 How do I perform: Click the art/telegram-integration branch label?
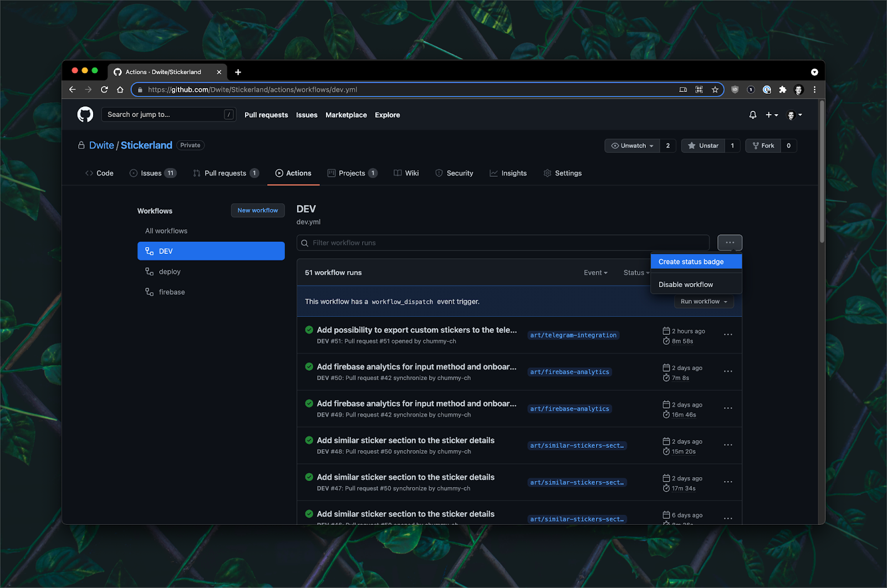click(x=573, y=335)
